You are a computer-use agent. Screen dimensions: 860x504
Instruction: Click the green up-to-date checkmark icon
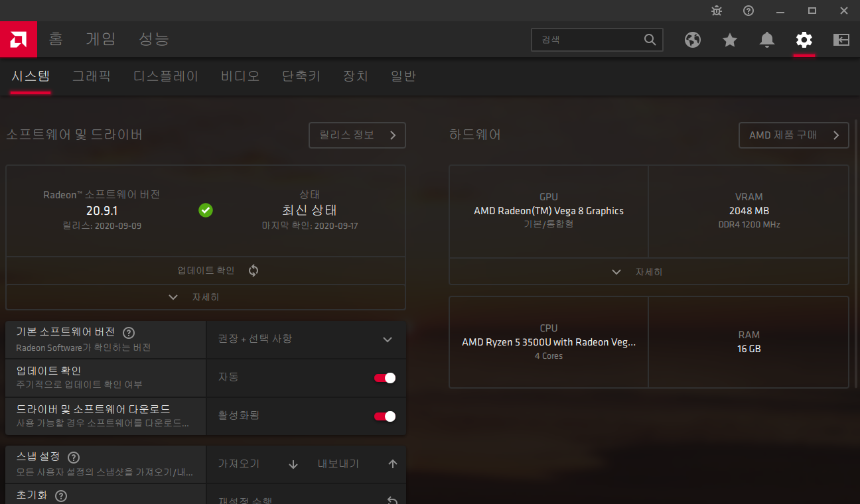(x=206, y=210)
